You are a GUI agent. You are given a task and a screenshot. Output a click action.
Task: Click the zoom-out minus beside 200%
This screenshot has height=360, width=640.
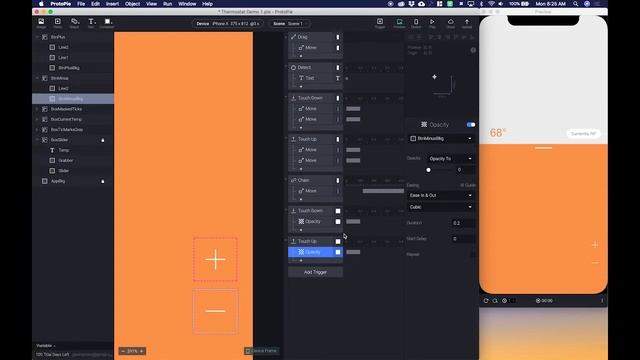tap(123, 351)
